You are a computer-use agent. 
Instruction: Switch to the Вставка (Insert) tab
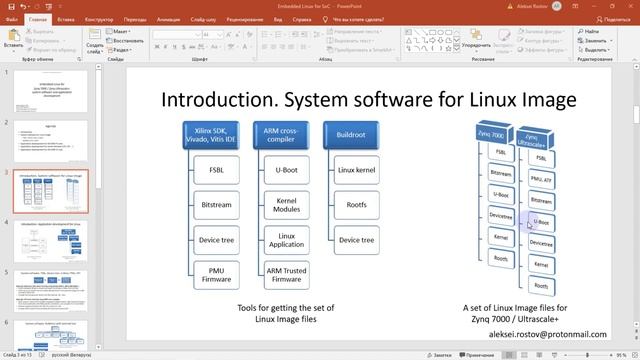[66, 19]
